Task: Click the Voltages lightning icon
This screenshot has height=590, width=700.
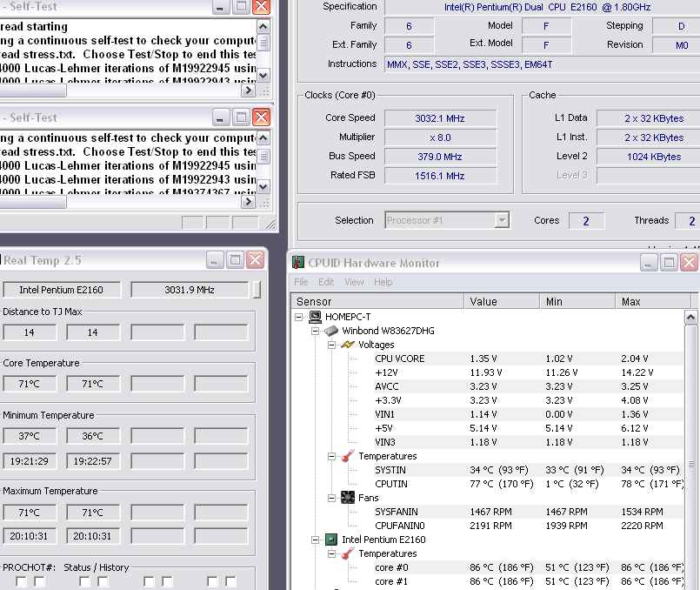Action: (348, 345)
